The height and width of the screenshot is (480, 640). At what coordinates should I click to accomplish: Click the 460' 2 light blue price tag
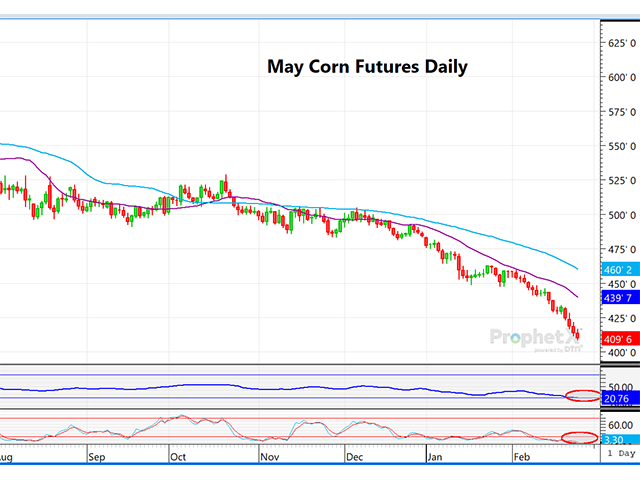tap(620, 270)
